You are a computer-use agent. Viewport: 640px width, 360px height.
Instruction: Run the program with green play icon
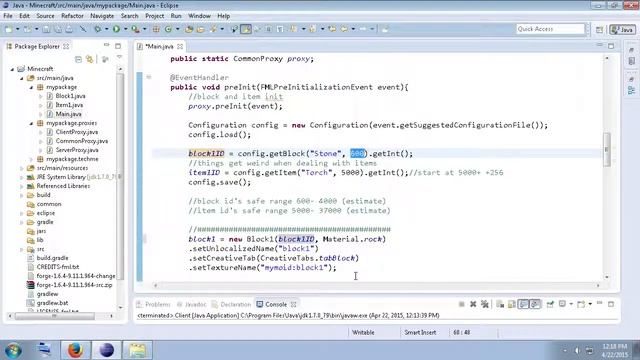pos(116,29)
